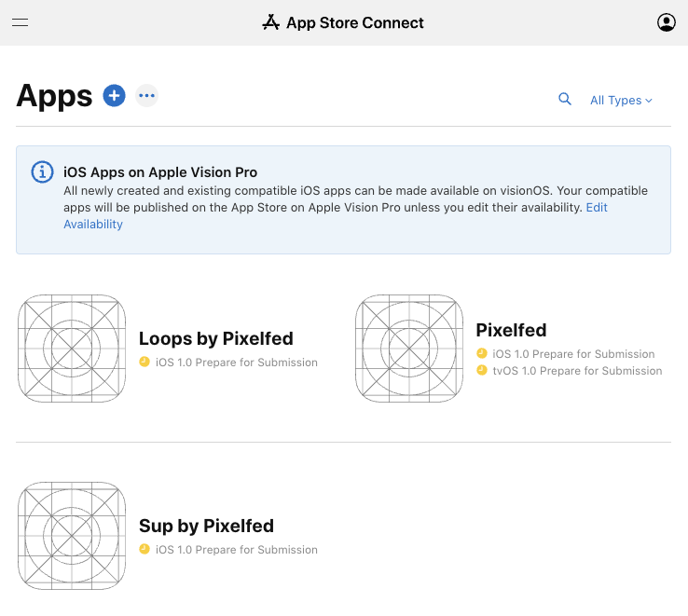
Task: Open the three-dots more options button
Action: coord(146,95)
